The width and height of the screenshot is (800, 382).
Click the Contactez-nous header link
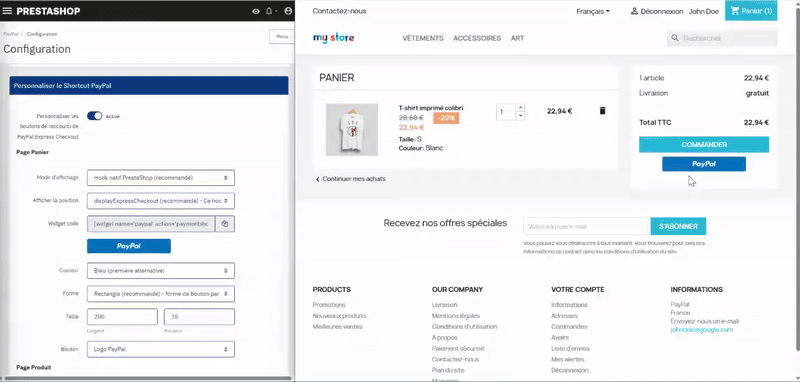click(339, 11)
